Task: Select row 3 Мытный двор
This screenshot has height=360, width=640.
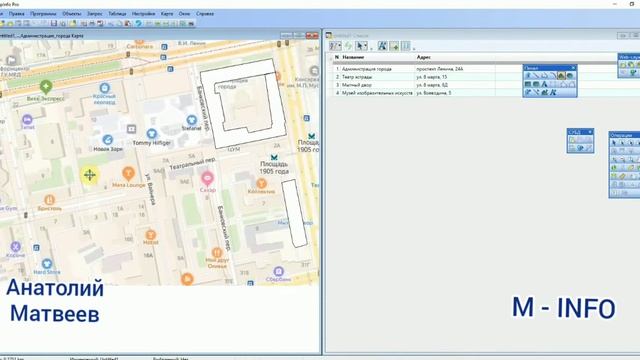Action: (413, 85)
